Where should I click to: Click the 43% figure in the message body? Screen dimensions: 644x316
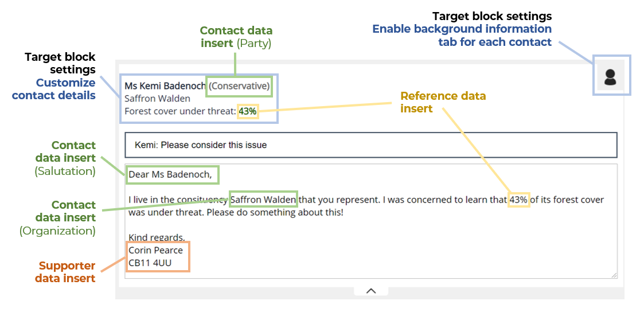(518, 200)
